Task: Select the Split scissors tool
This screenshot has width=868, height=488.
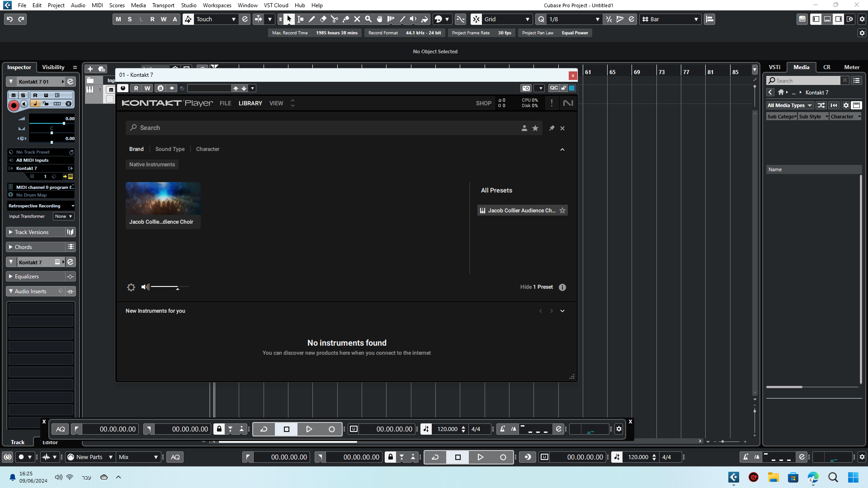Action: pyautogui.click(x=335, y=19)
